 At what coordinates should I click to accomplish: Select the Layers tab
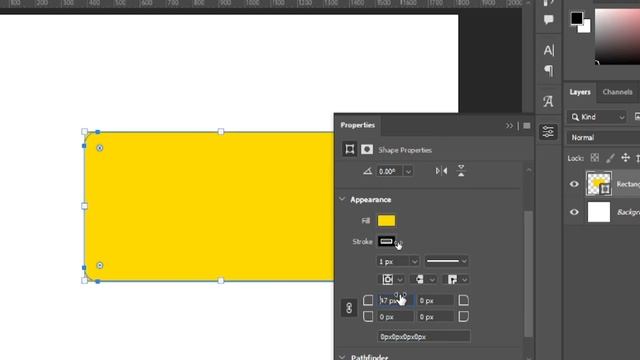[x=580, y=92]
